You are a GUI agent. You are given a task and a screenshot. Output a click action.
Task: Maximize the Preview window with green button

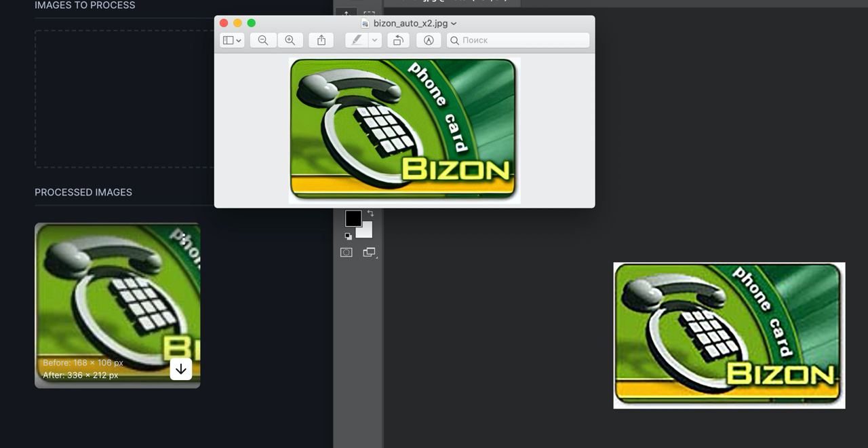[252, 23]
